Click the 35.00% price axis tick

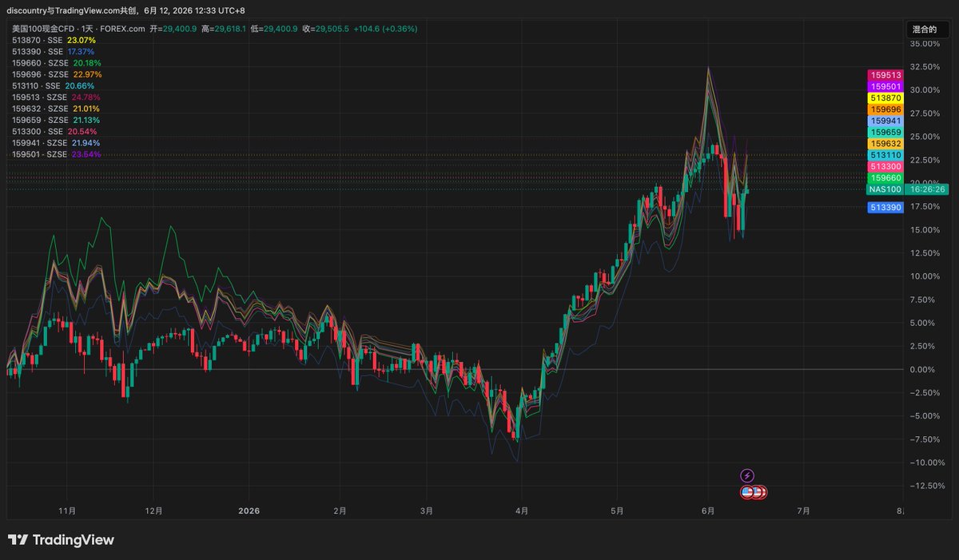click(924, 43)
